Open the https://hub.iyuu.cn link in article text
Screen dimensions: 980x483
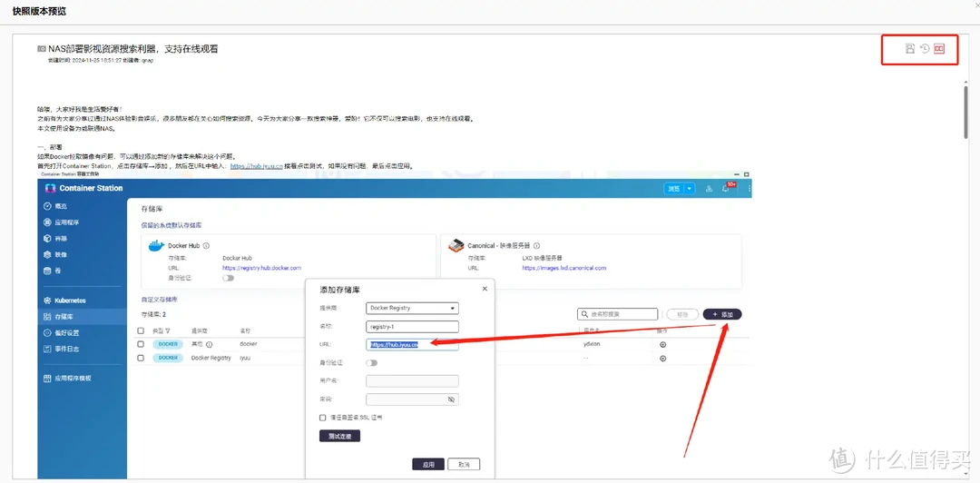[256, 166]
